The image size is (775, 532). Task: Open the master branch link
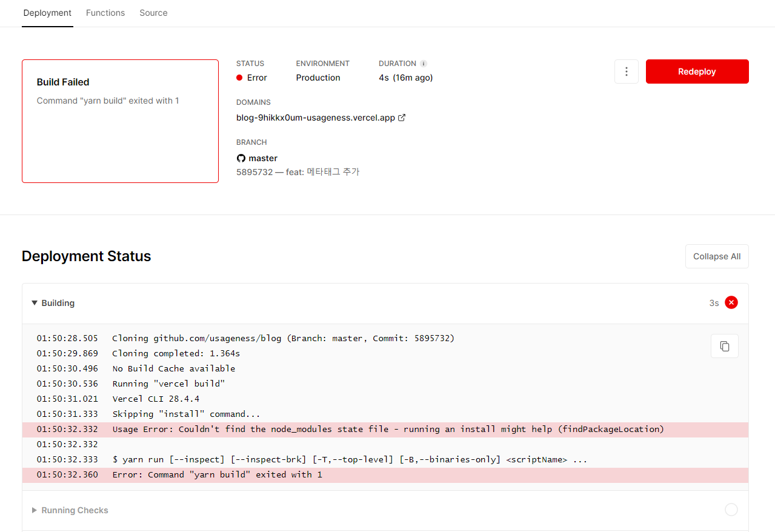pyautogui.click(x=263, y=158)
